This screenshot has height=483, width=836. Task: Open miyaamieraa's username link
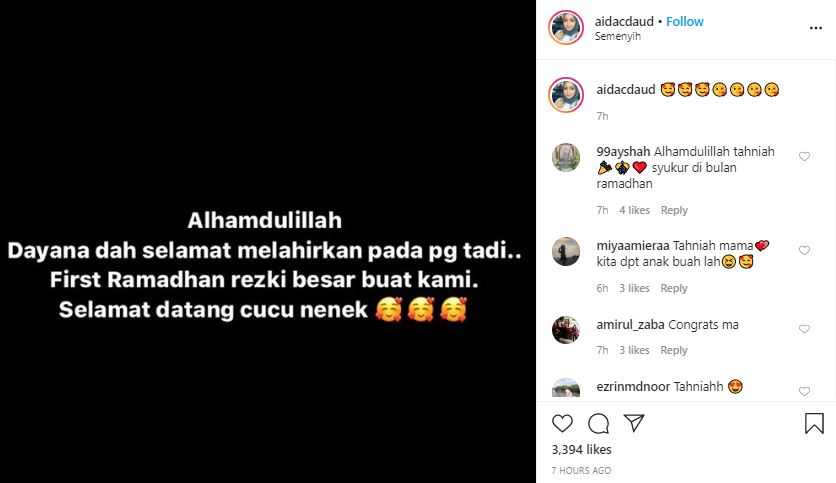click(x=633, y=246)
